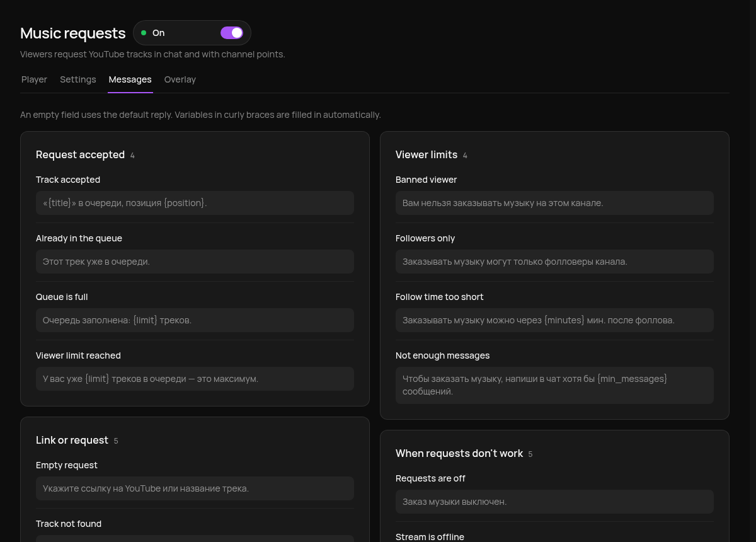Focus the Follow time too short field
The image size is (756, 542).
pos(554,320)
